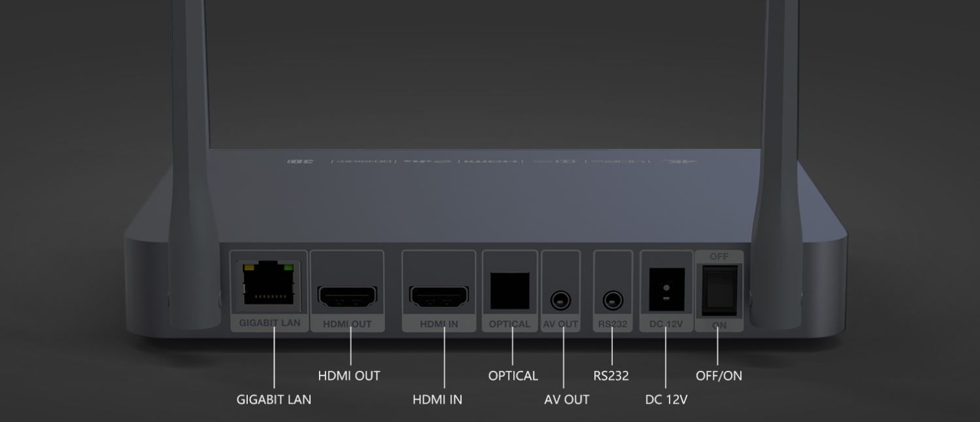Click the OFF marking above the switch

[719, 256]
